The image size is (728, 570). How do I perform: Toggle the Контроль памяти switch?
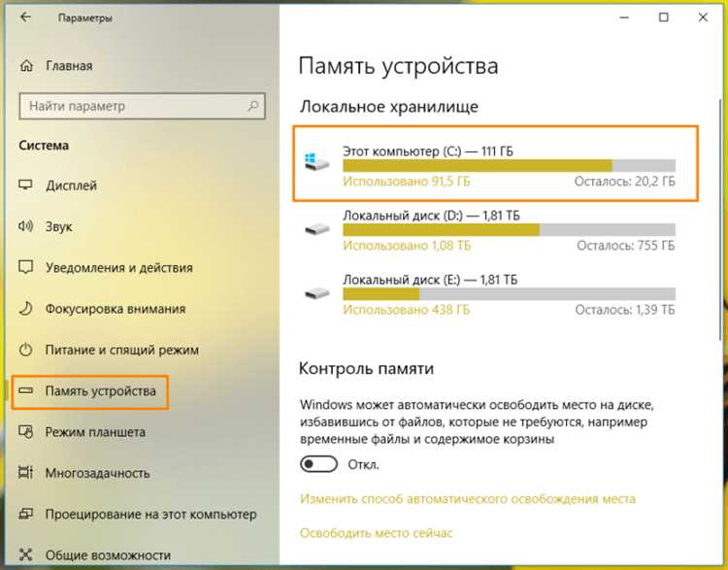[x=318, y=464]
